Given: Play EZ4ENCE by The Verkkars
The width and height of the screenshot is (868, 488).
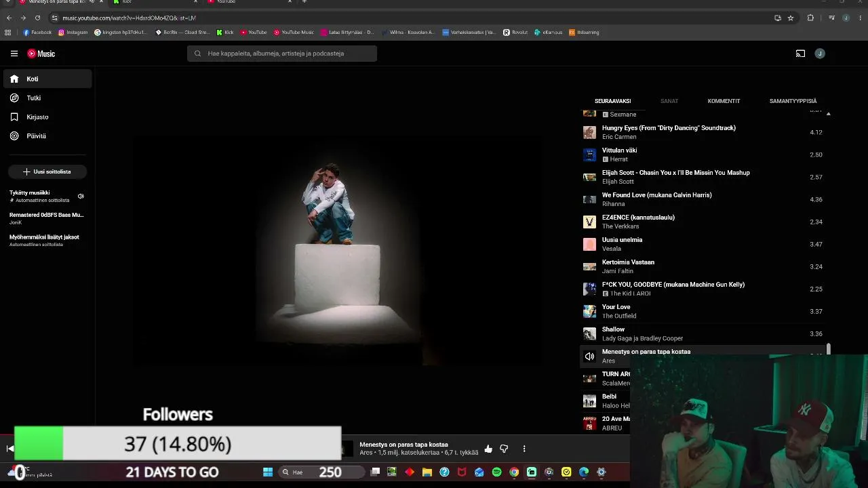Looking at the screenshot, I should [x=703, y=222].
